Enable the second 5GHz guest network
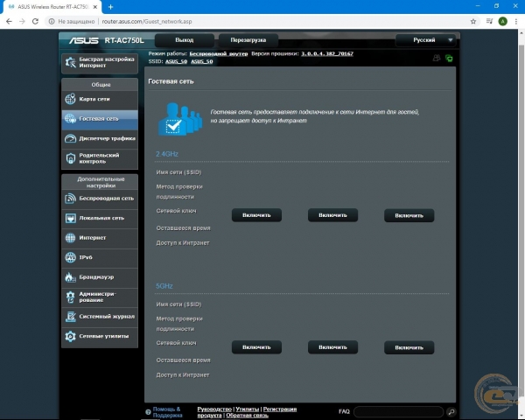The width and height of the screenshot is (525, 420). tap(332, 347)
